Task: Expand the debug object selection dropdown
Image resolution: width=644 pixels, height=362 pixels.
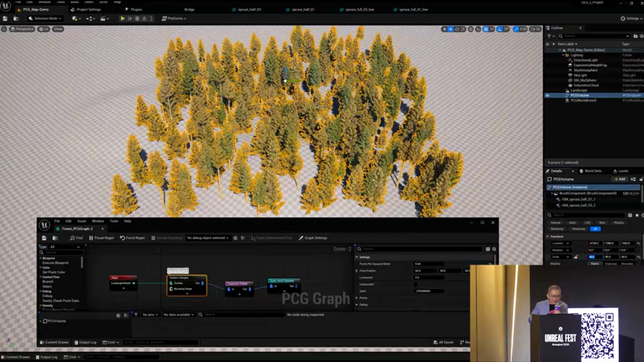Action: [x=208, y=238]
